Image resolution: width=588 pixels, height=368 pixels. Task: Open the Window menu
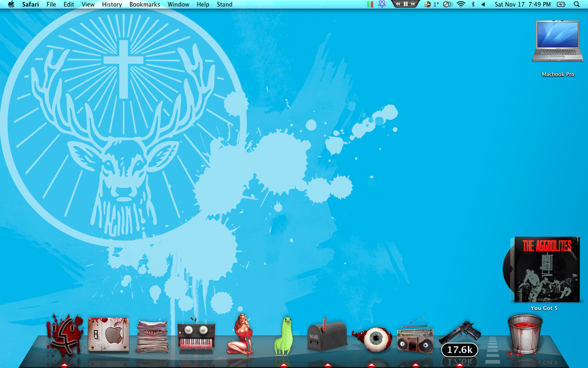[x=178, y=5]
